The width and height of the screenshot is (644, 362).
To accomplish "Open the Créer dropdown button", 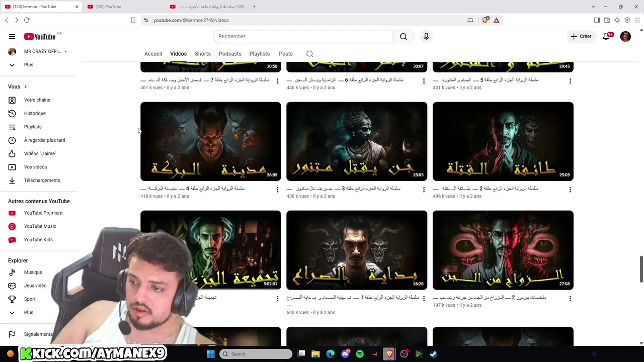I will click(x=581, y=36).
